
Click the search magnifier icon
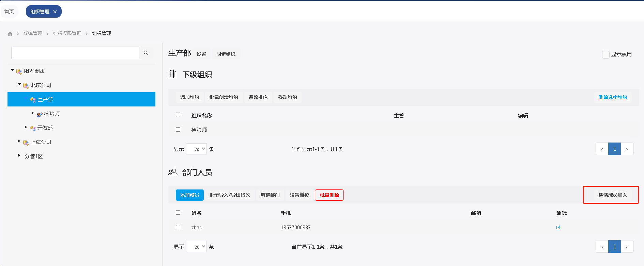pyautogui.click(x=146, y=53)
